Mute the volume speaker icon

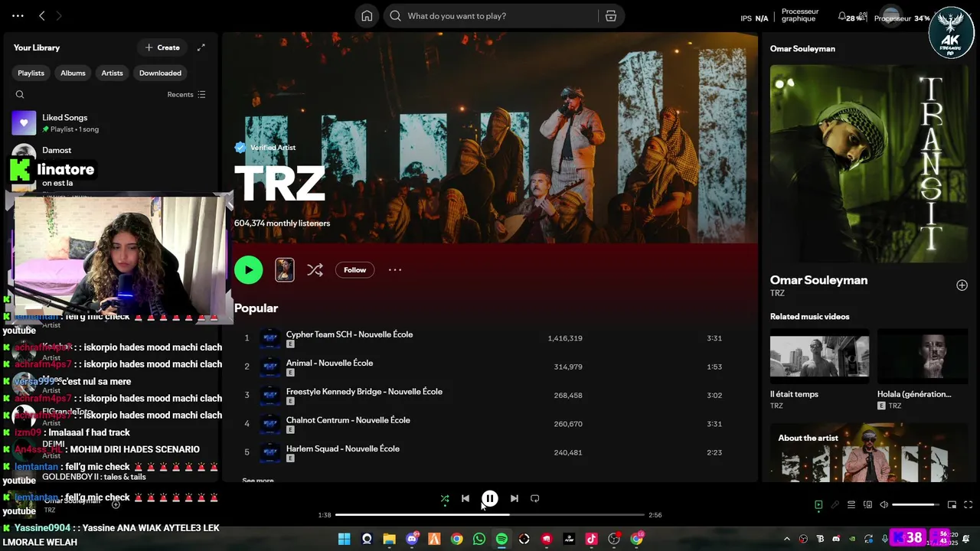884,505
